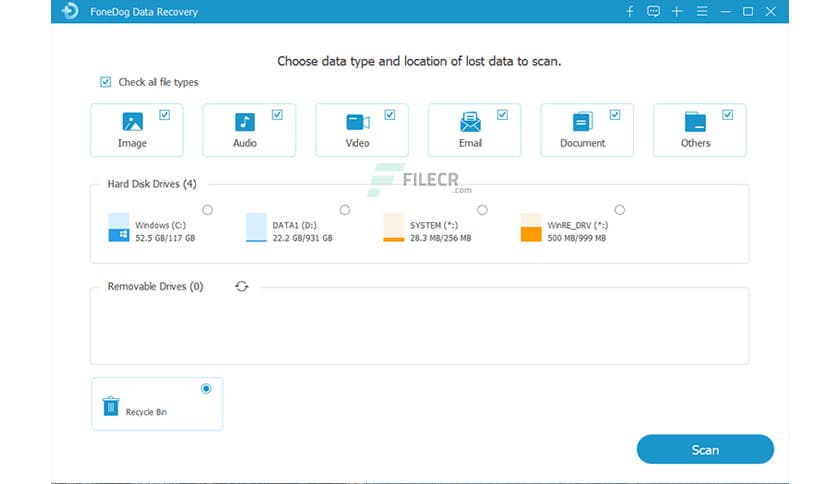Click the 'Email' label text

click(x=470, y=143)
